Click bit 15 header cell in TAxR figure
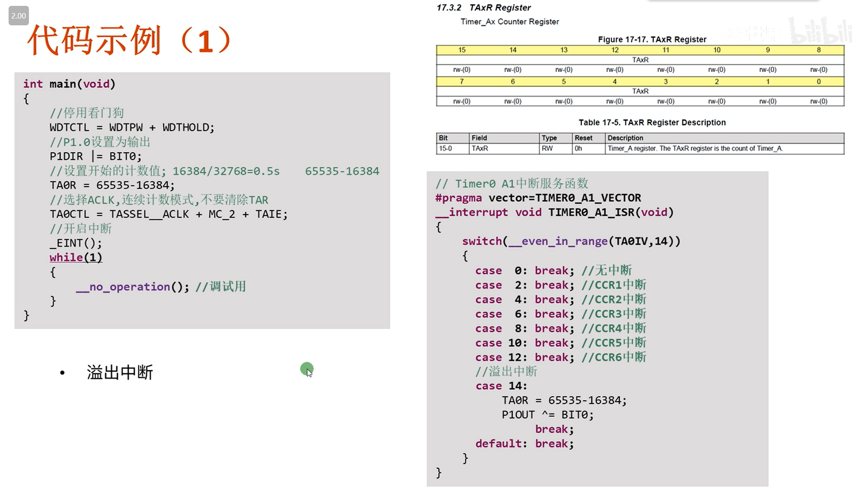The height and width of the screenshot is (488, 868). (462, 50)
